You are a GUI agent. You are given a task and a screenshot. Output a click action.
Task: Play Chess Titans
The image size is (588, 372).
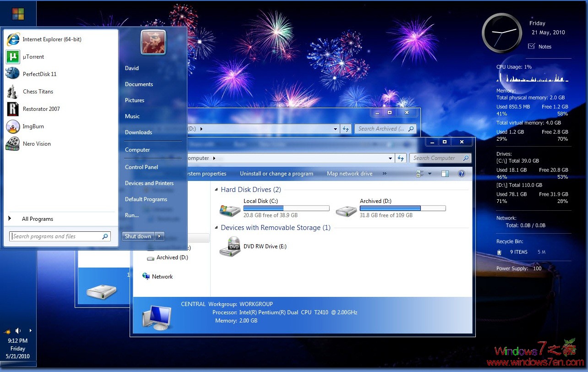pos(38,91)
